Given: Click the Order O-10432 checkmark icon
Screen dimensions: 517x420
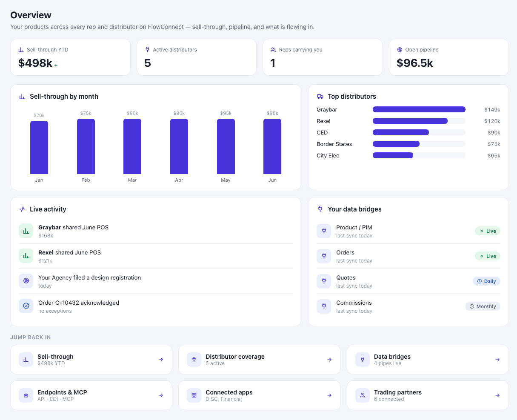Looking at the screenshot, I should (x=26, y=306).
